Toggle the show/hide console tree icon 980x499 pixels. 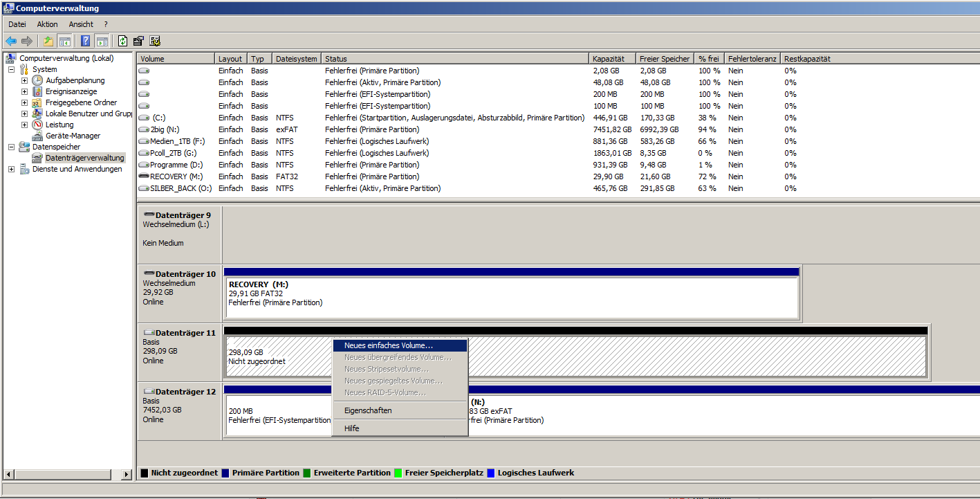coord(64,41)
